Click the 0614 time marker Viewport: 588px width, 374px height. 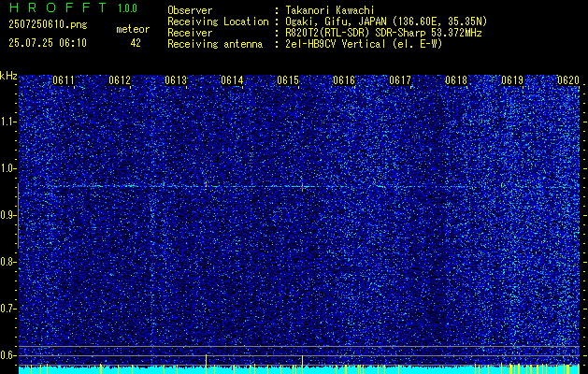point(232,80)
